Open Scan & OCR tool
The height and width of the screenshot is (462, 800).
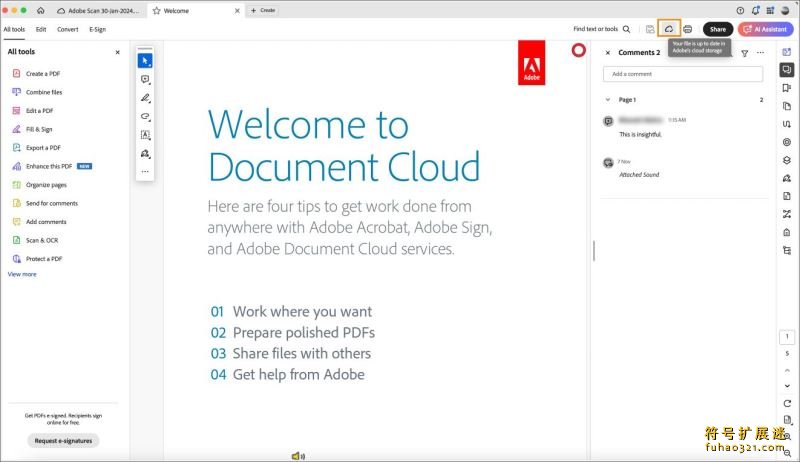35,240
